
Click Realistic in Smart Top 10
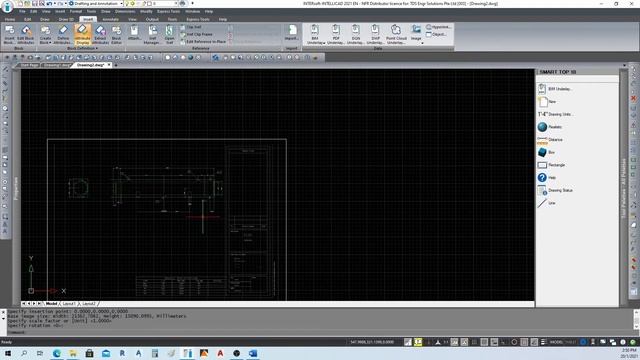point(550,127)
